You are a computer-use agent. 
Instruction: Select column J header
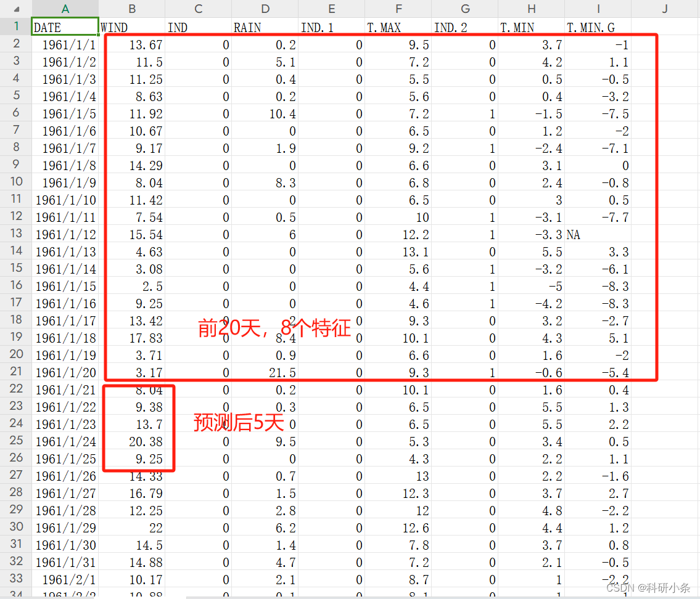(665, 9)
